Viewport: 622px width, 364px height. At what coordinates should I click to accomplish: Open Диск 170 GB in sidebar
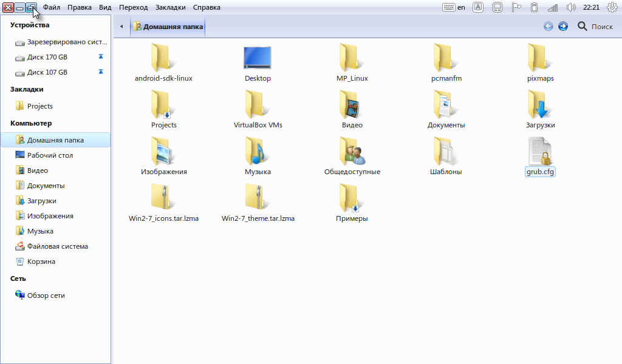click(55, 57)
